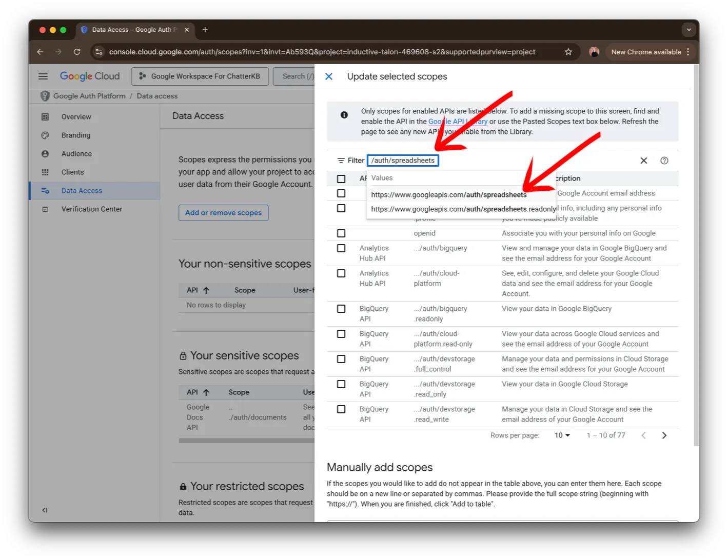Click the Filter list icon
The image size is (728, 560).
341,161
